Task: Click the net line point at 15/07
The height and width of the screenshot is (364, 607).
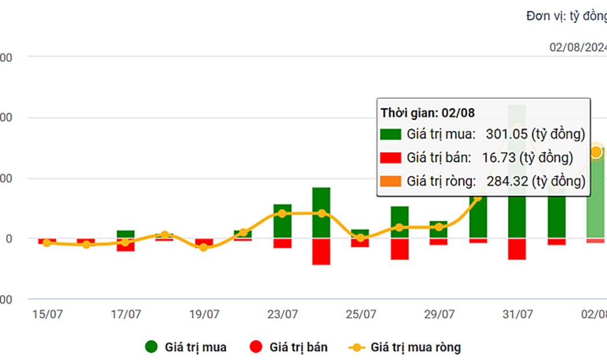Action: pyautogui.click(x=47, y=243)
